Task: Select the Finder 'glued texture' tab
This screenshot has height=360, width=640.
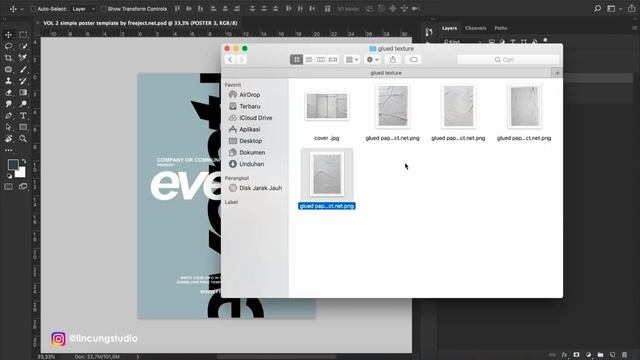Action: (386, 73)
